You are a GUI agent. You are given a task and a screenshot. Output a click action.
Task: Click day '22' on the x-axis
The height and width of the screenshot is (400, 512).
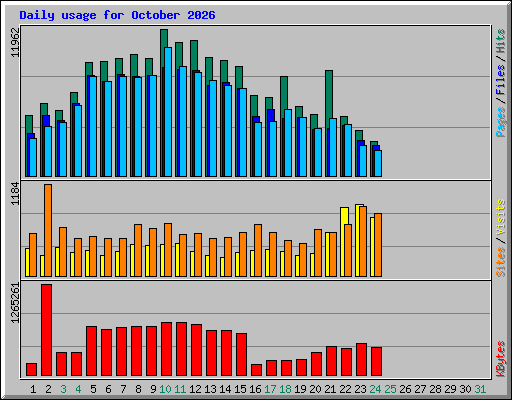coord(345,389)
